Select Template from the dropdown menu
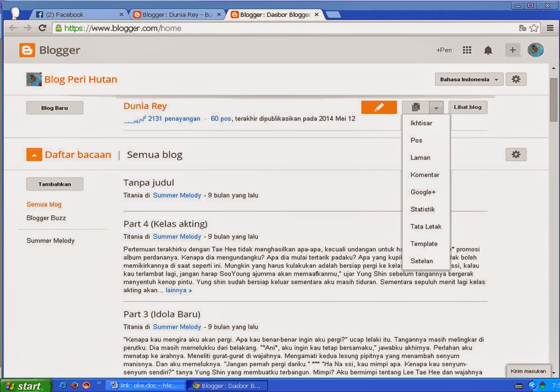The height and width of the screenshot is (392, 560). (x=426, y=244)
